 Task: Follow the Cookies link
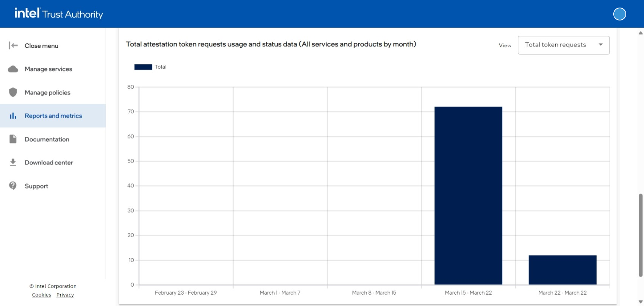(x=41, y=295)
